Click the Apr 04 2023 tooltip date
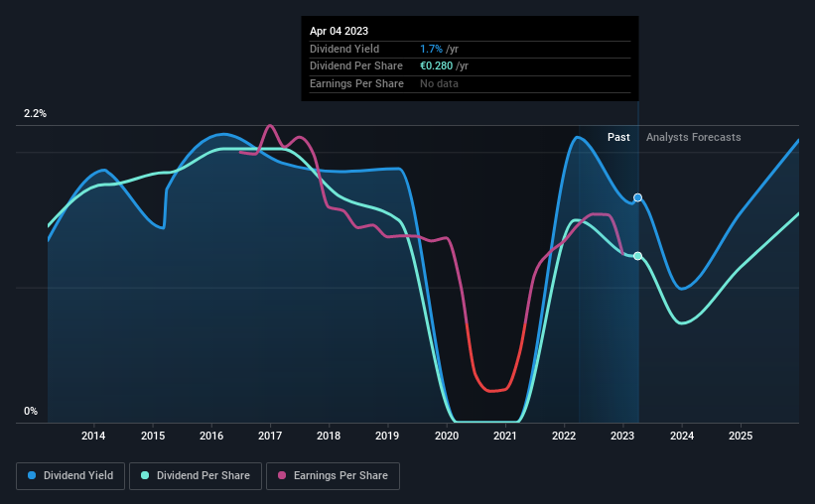This screenshot has width=815, height=504. pyautogui.click(x=339, y=31)
